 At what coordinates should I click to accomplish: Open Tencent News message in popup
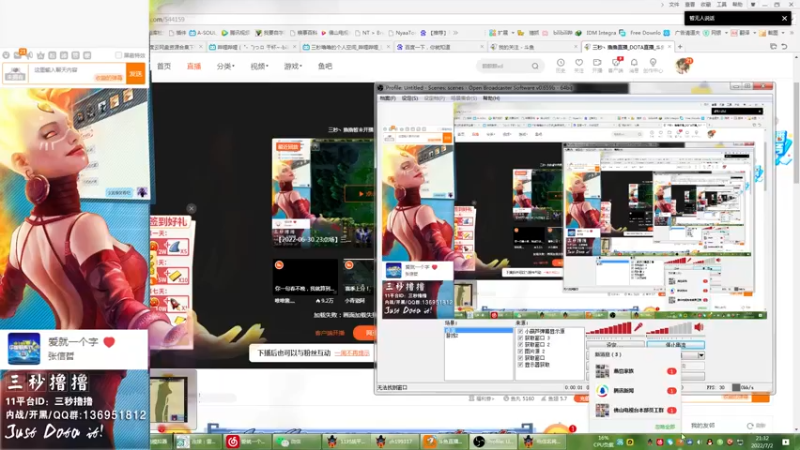[x=636, y=391]
